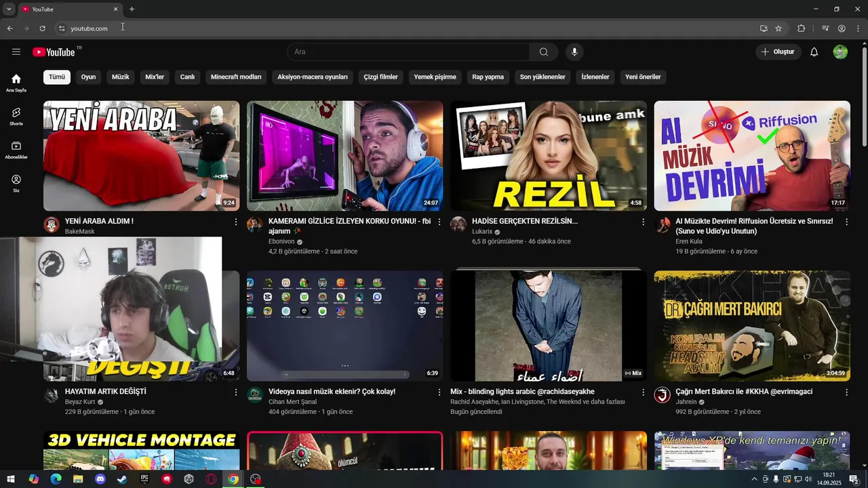The image size is (868, 488).
Task: Open Cihan Mert Şanal channel avatar
Action: pyautogui.click(x=255, y=395)
